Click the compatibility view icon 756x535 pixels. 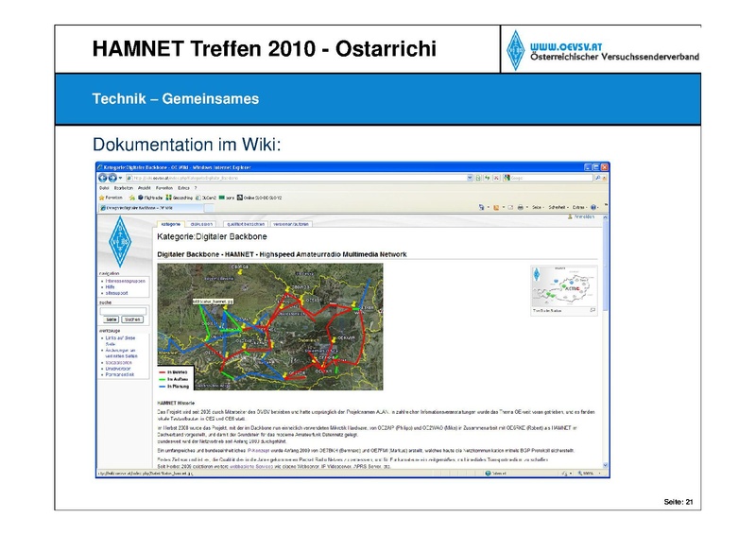(x=478, y=178)
